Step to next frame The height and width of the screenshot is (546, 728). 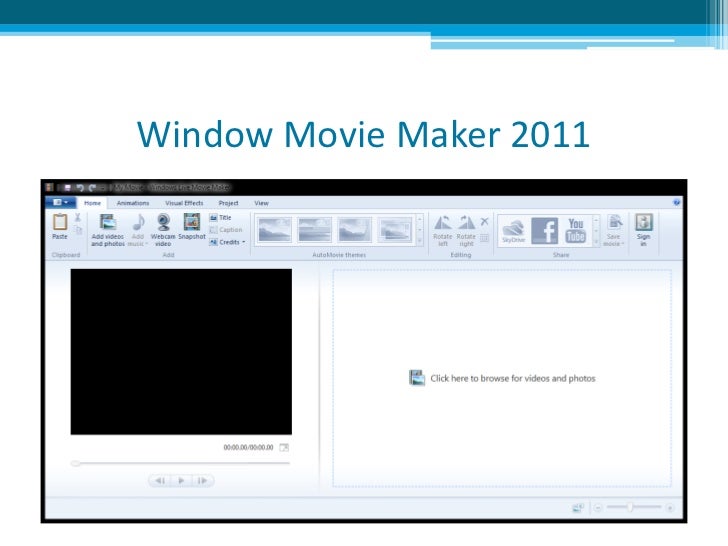[x=202, y=481]
